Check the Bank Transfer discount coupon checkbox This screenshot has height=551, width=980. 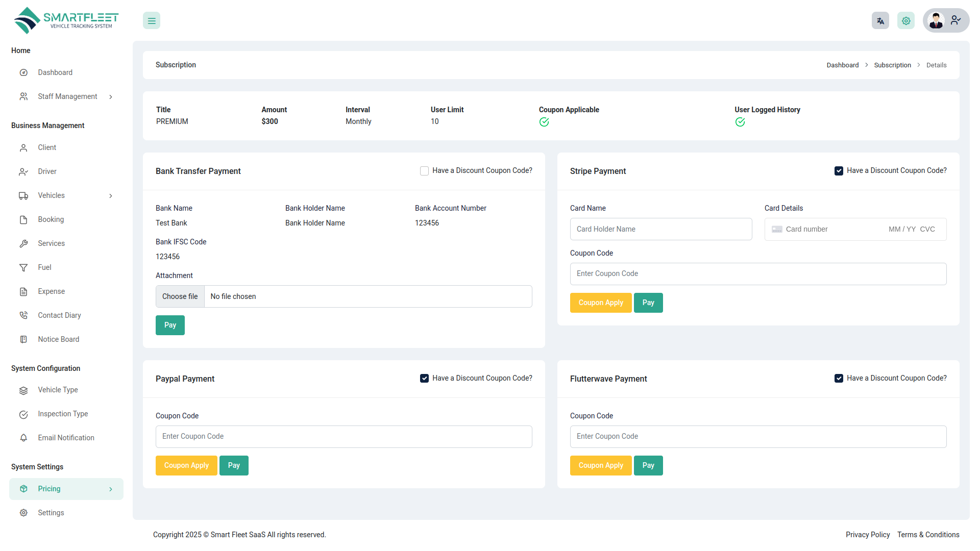pyautogui.click(x=424, y=170)
